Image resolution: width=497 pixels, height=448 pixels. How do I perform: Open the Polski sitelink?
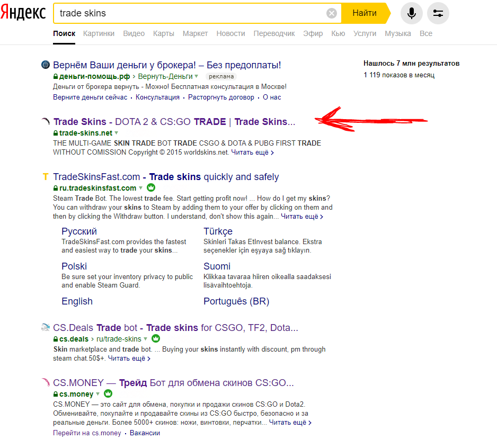[x=74, y=266]
